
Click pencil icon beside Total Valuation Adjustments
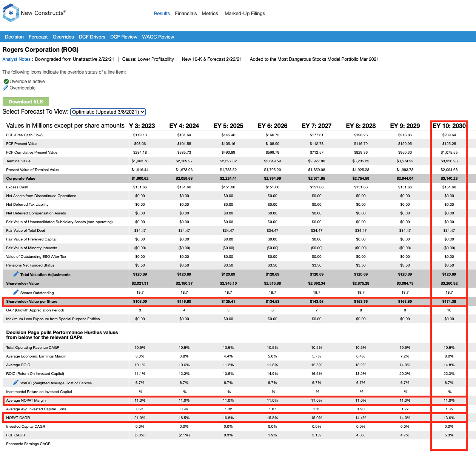tap(16, 274)
